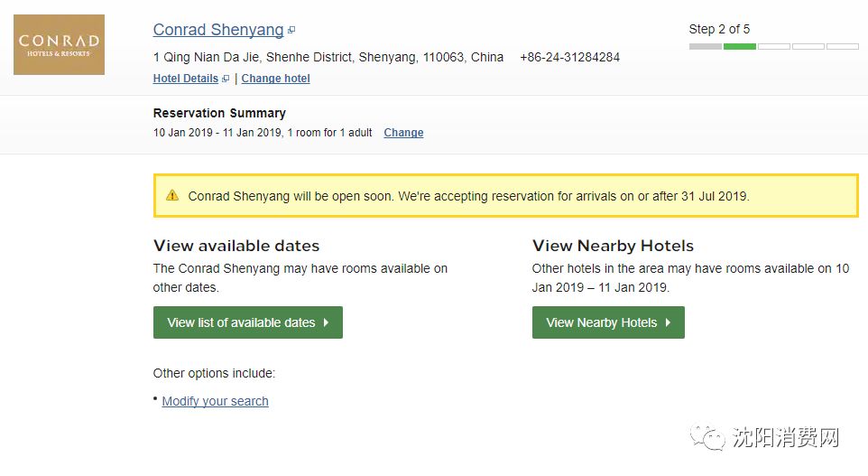The width and height of the screenshot is (868, 476).
Task: Click the external-link icon beside Conrad Shenyang
Action: coord(291,31)
